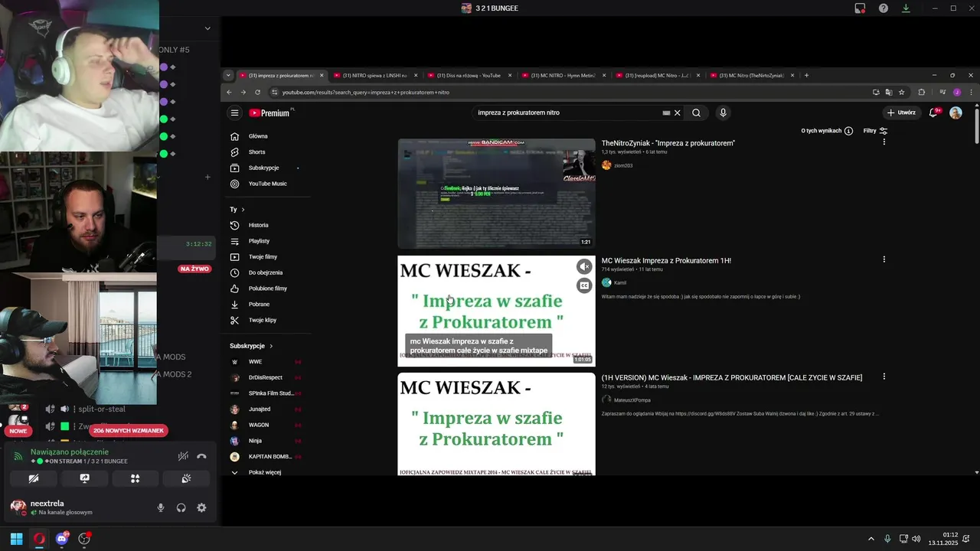Open Discord user settings gear
980x551 pixels.
tap(201, 507)
